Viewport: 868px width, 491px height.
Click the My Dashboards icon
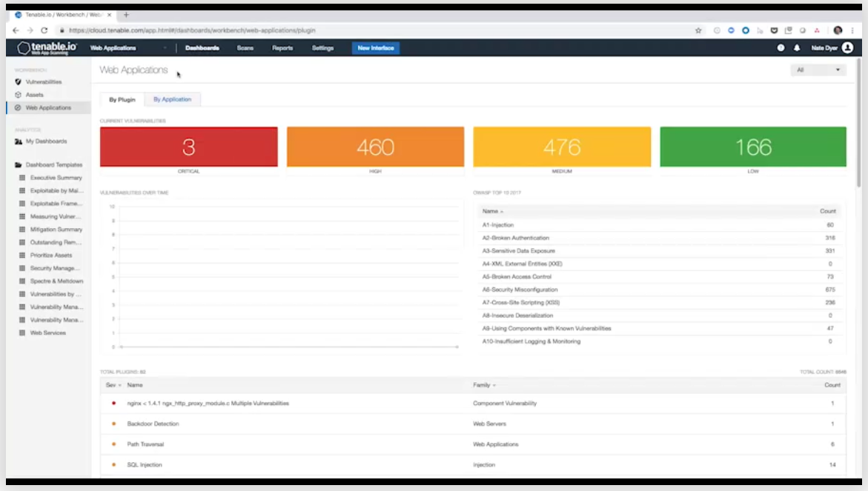tap(18, 141)
